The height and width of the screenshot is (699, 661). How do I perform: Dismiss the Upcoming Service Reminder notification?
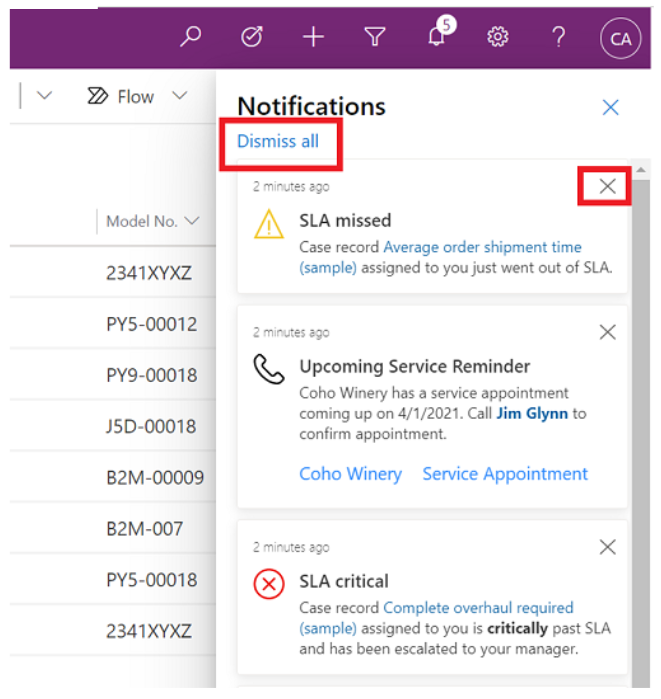pos(607,332)
